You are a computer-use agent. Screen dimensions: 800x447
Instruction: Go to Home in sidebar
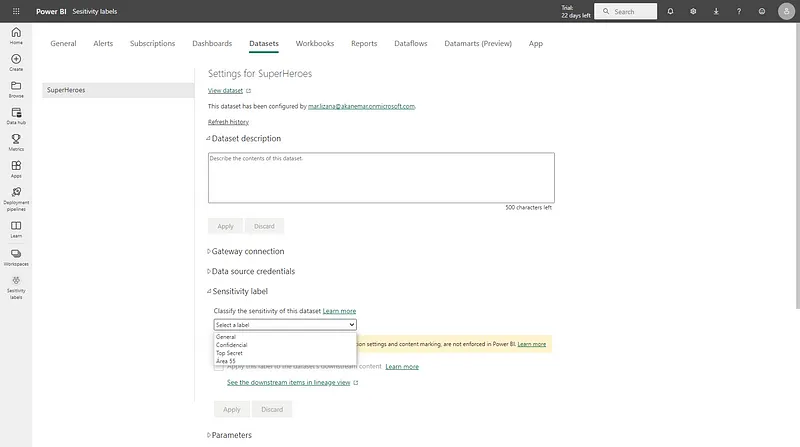(x=16, y=36)
